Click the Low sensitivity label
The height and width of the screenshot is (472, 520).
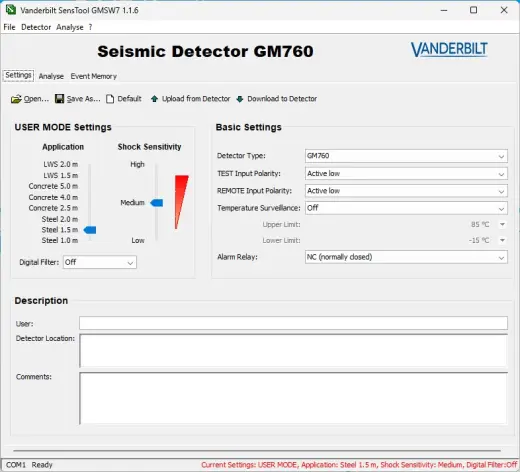(138, 240)
